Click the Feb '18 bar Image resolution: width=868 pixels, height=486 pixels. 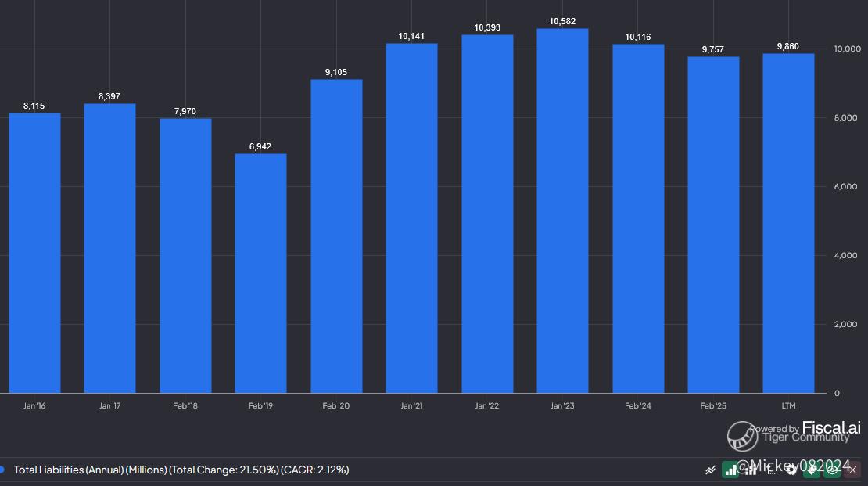pos(185,255)
